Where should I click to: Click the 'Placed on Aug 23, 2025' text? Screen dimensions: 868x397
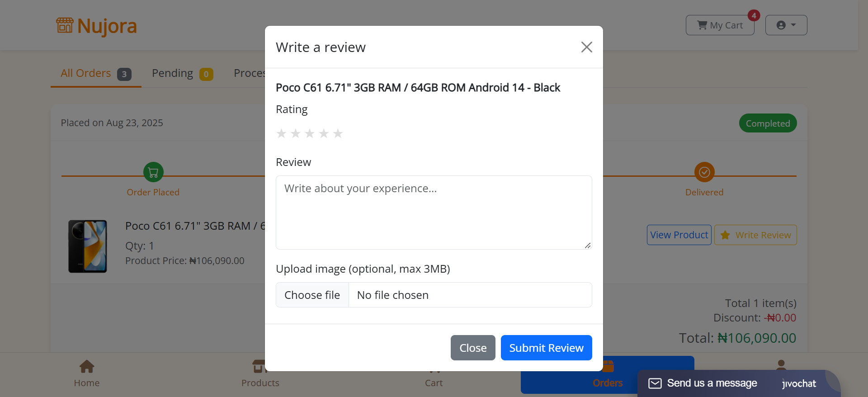point(112,123)
